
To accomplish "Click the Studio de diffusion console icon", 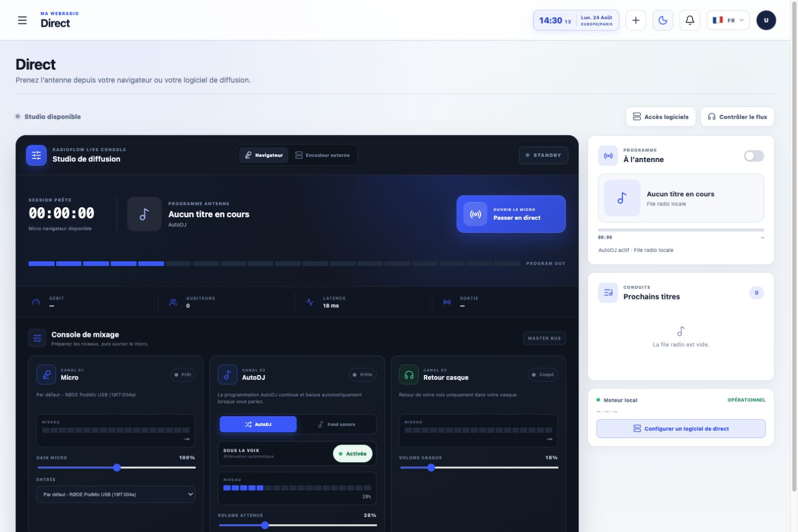I will coord(36,155).
